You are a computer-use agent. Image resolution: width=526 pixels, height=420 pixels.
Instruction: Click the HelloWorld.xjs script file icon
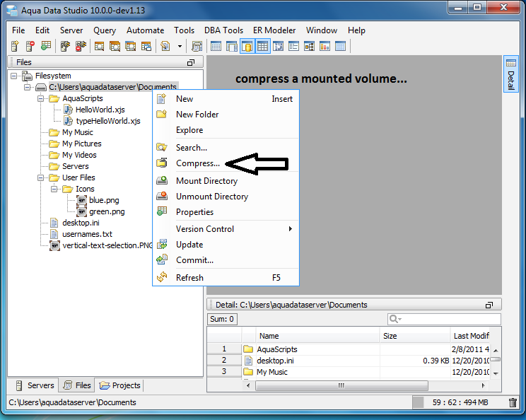68,110
